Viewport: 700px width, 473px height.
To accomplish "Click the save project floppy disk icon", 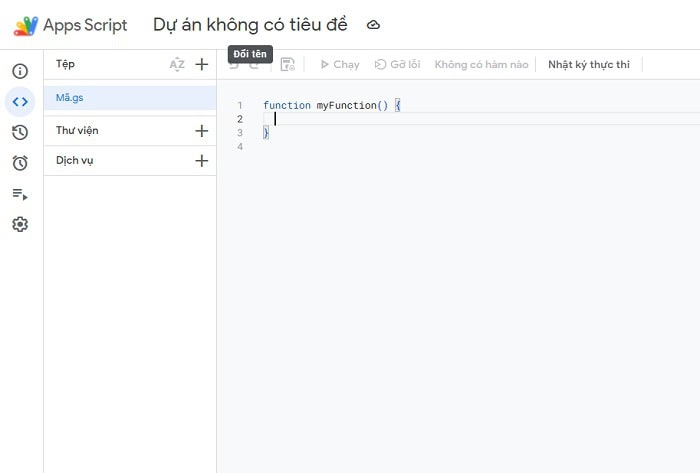I will click(x=287, y=64).
